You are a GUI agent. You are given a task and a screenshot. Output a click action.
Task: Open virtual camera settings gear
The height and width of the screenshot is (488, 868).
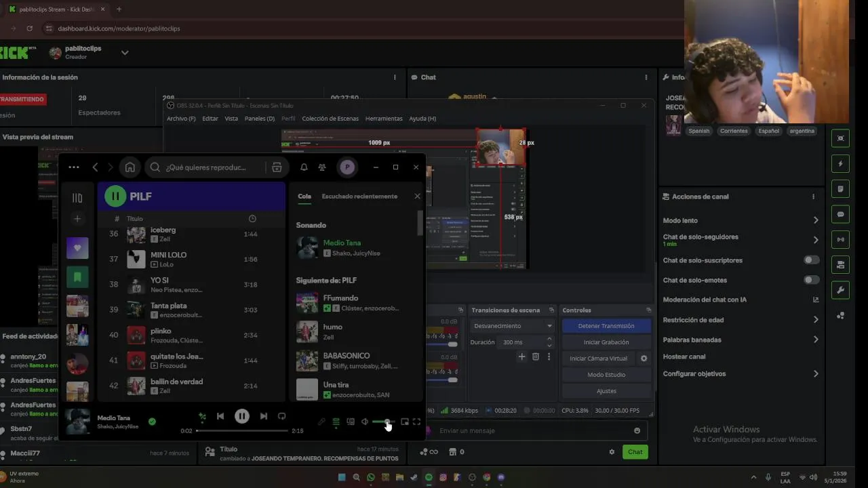tap(644, 359)
